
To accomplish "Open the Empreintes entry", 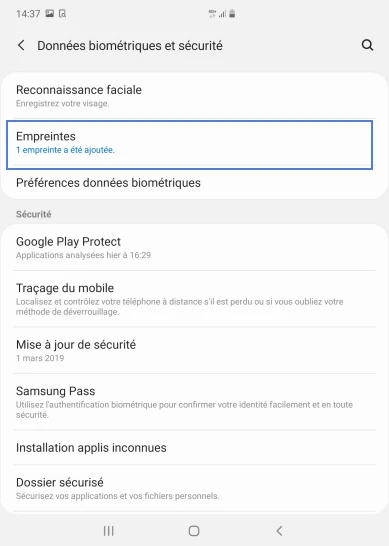I will [189, 145].
